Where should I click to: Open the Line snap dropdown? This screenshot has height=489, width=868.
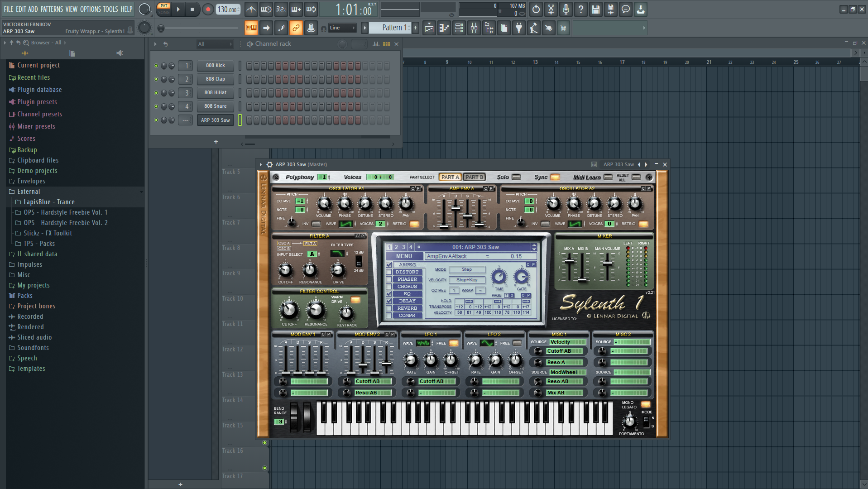pyautogui.click(x=343, y=28)
